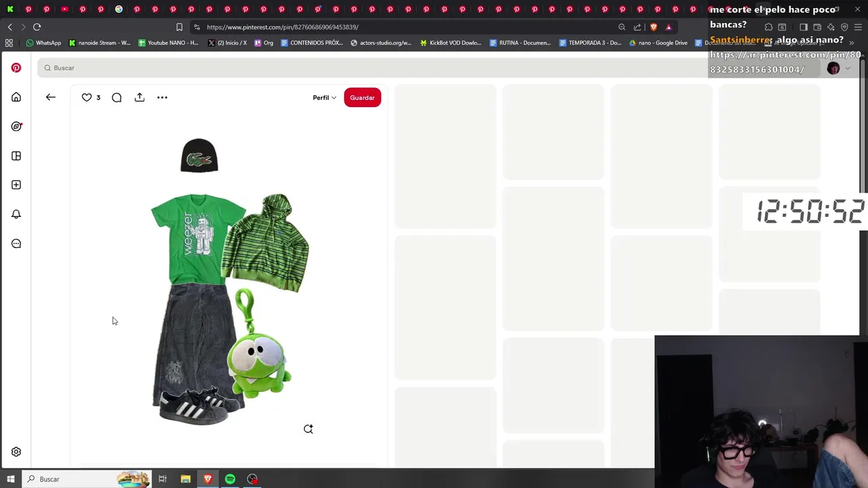Open the pin comments bubble icon
Viewport: 868px width, 488px height.
(117, 98)
